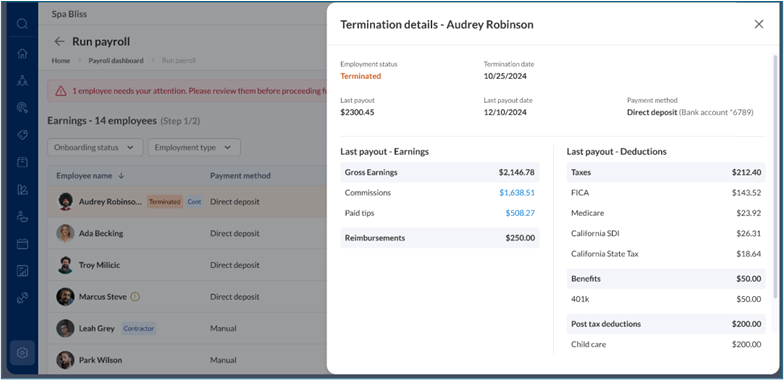Click the Benefits header row
Viewport: 784px width, 380px height.
[x=666, y=278]
